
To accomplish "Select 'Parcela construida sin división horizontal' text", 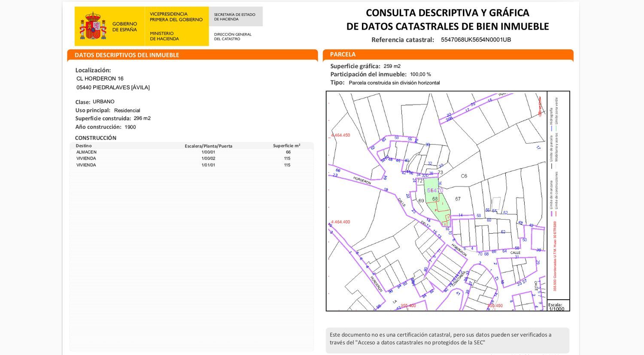I will point(395,83).
